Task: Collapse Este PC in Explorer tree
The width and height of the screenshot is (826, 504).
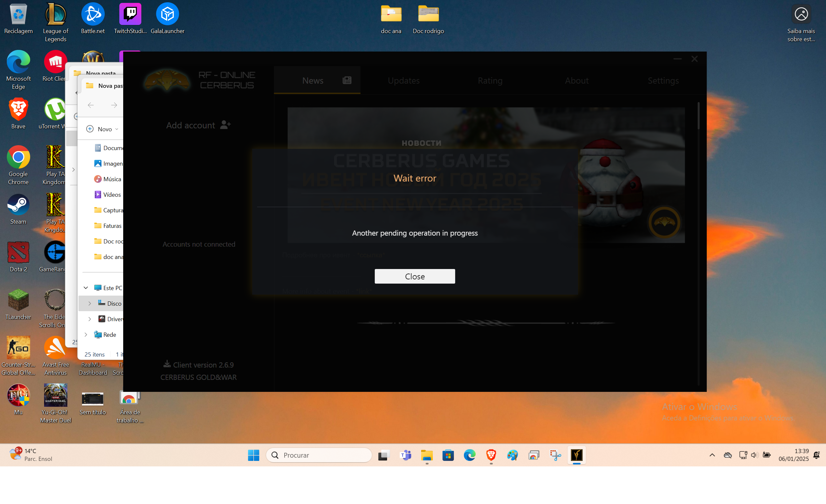Action: tap(86, 288)
